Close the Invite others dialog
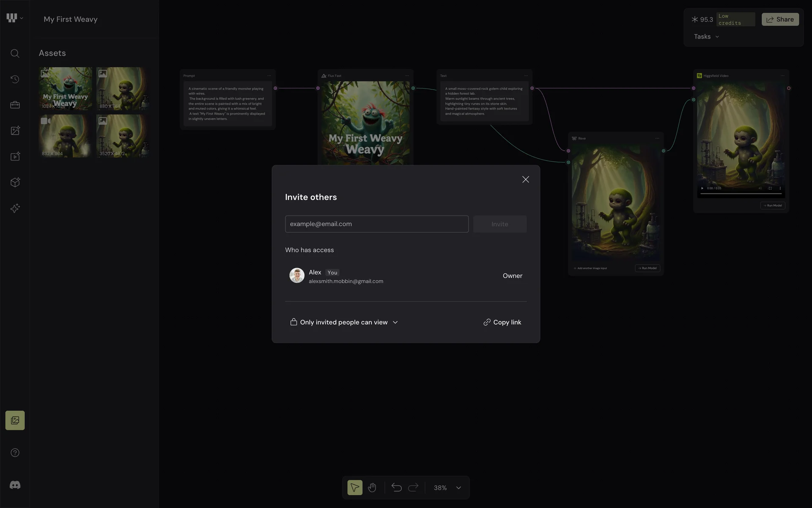This screenshot has width=812, height=508. point(525,179)
